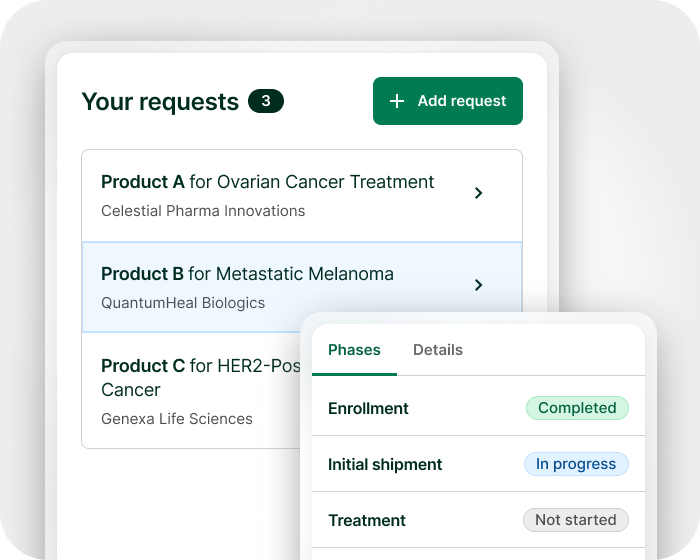Click Celestial Pharma Innovations company name
The height and width of the screenshot is (560, 700).
coord(203,211)
